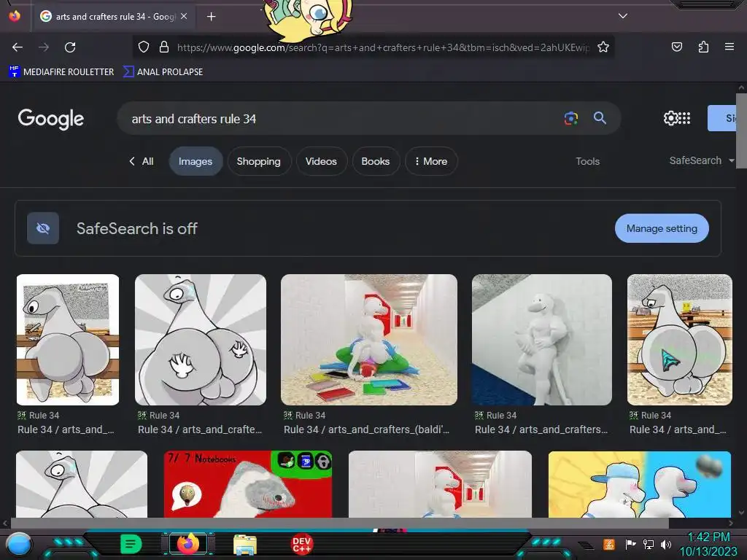Switch to the Books tab
The width and height of the screenshot is (747, 560).
click(x=376, y=161)
